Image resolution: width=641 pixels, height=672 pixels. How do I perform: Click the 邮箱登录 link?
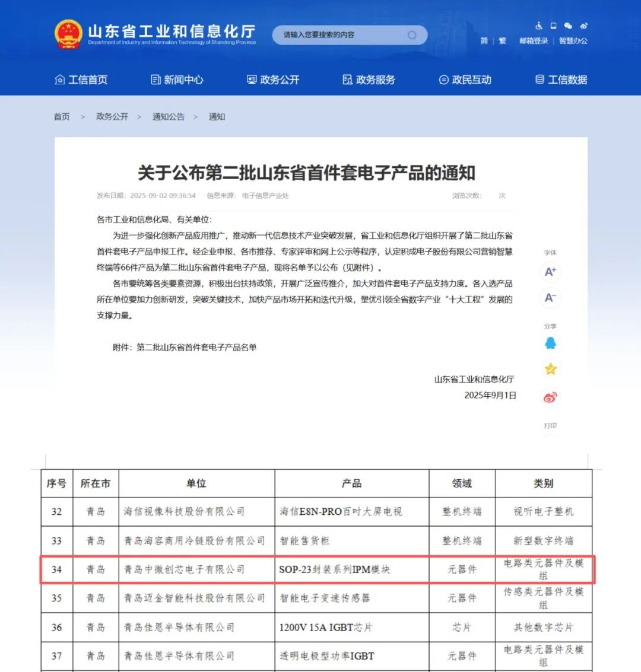[x=534, y=41]
